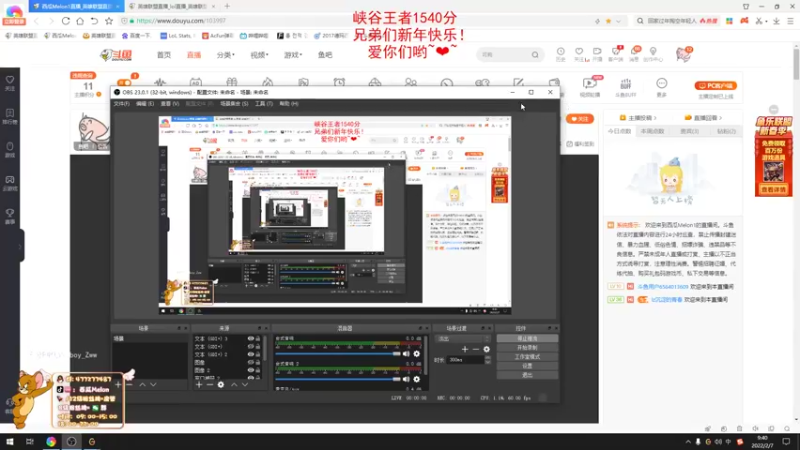The width and height of the screenshot is (800, 450).
Task: Open OBS 设置 settings button
Action: [x=527, y=366]
